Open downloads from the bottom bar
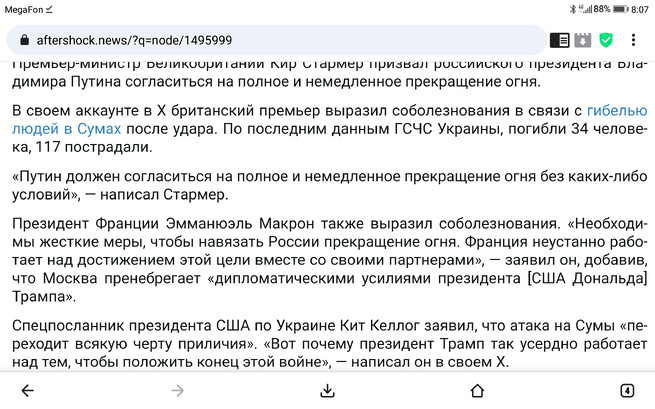The width and height of the screenshot is (655, 409). click(327, 391)
